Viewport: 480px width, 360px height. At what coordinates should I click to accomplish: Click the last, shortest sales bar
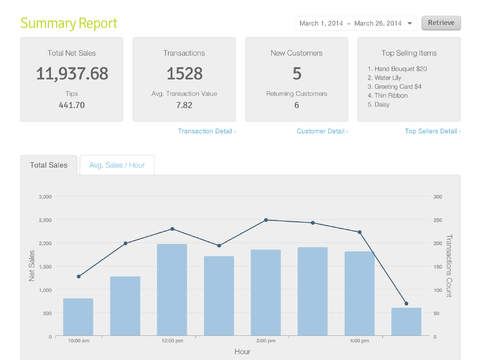click(406, 322)
